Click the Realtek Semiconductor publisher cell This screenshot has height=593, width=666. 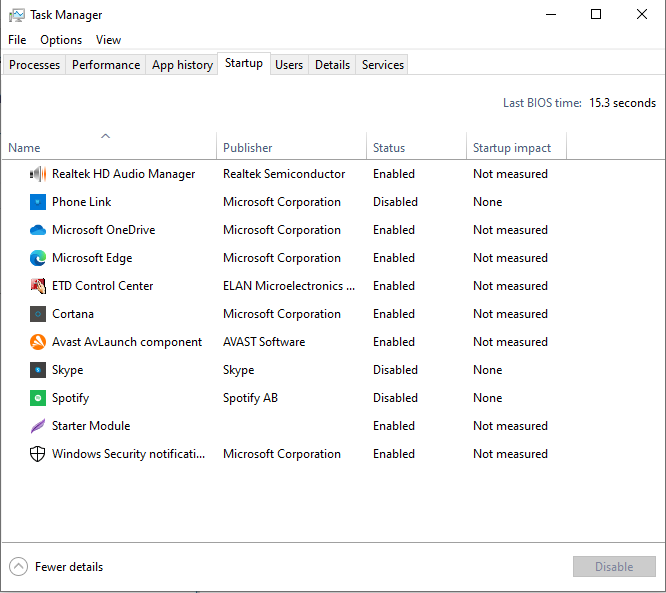coord(284,174)
